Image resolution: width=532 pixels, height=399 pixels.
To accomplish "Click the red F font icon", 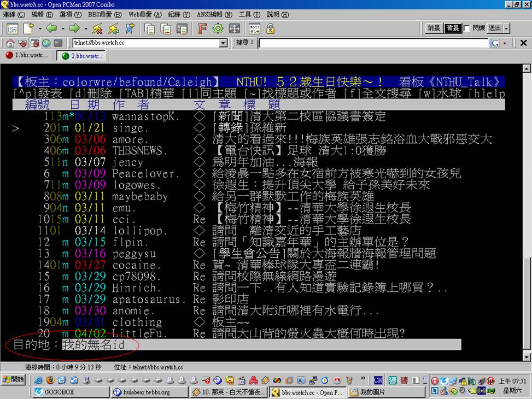I will pos(202,28).
